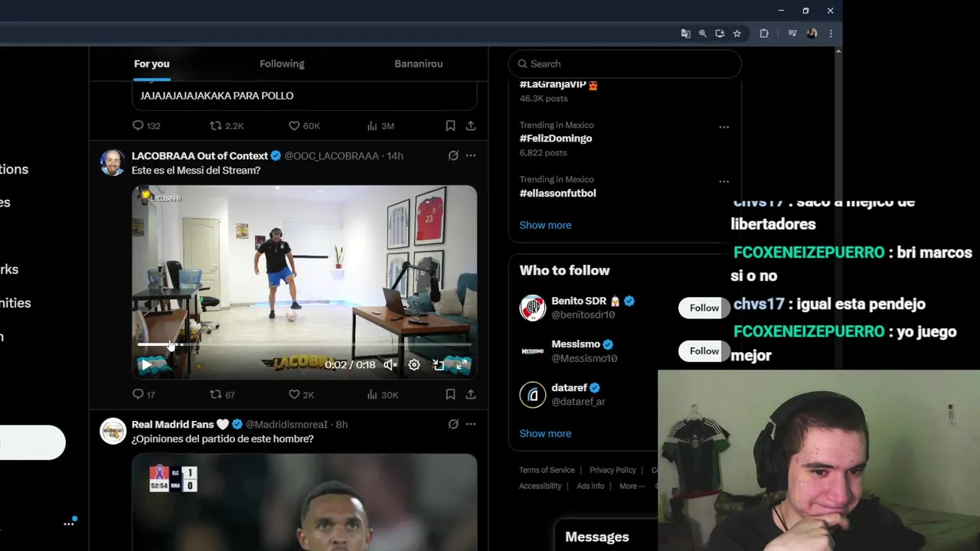This screenshot has width=980, height=551.
Task: Open Messismo profile avatar
Action: pos(532,351)
